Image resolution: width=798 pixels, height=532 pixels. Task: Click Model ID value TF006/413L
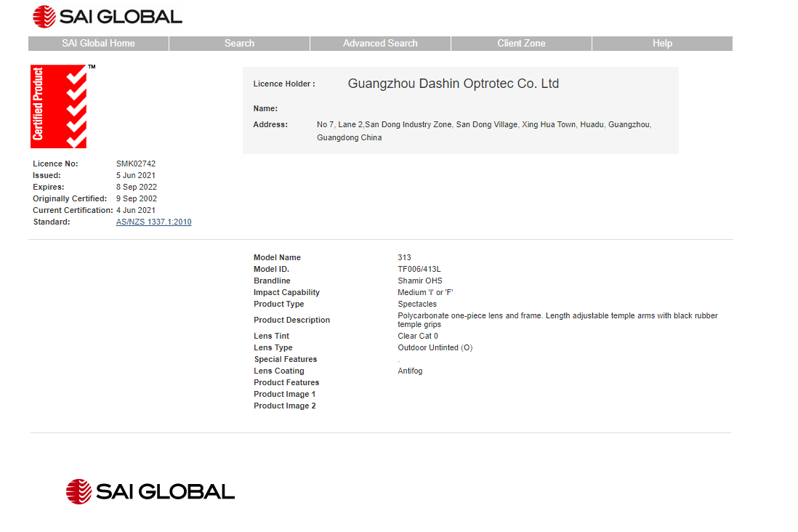[419, 270]
